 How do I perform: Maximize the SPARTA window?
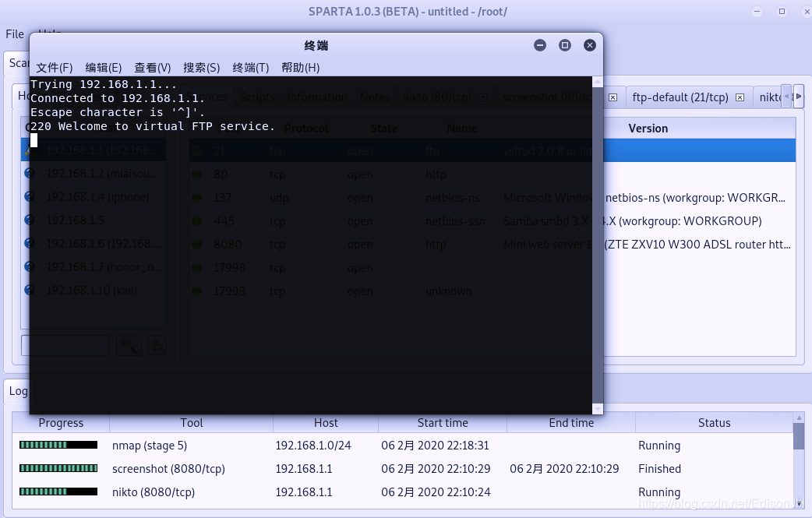(782, 12)
